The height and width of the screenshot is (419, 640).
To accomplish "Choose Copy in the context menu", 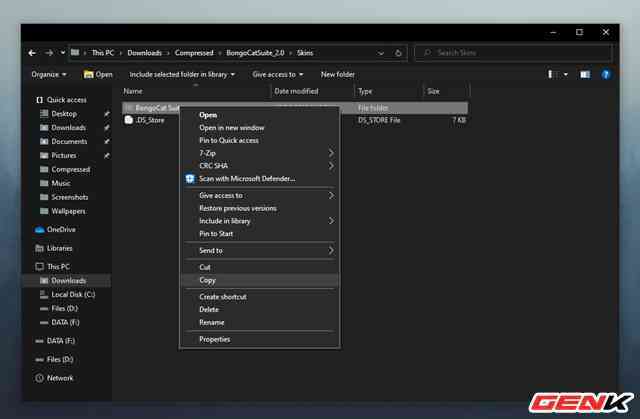I will (x=260, y=280).
